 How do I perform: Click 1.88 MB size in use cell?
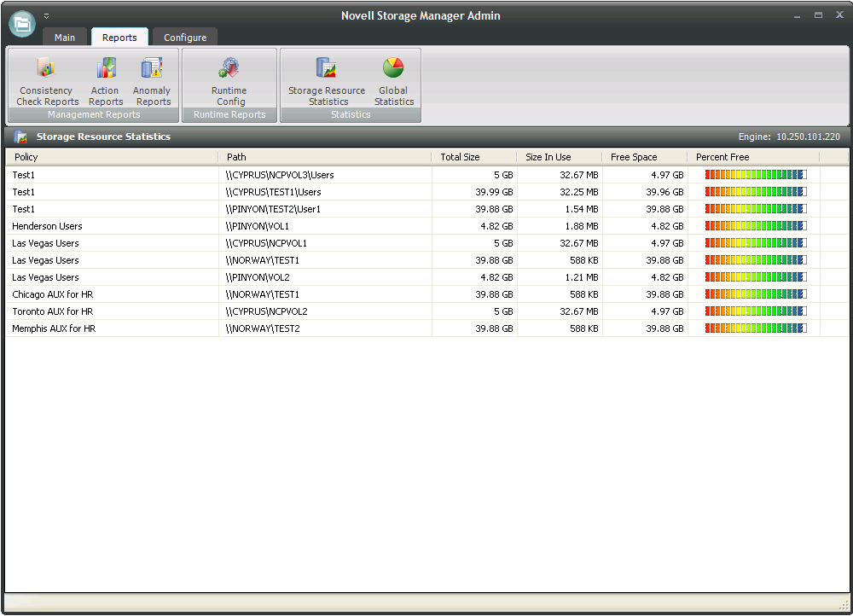[x=582, y=226]
